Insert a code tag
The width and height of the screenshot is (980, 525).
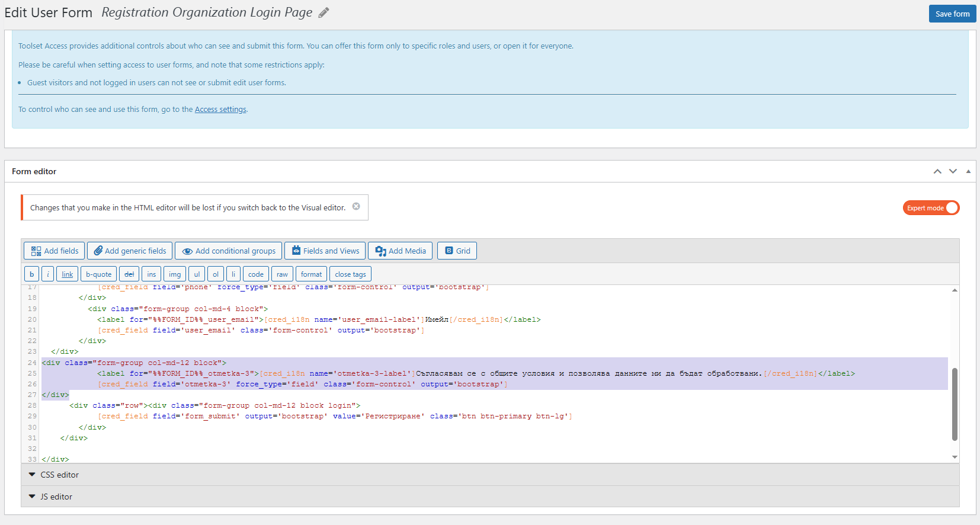pos(256,274)
